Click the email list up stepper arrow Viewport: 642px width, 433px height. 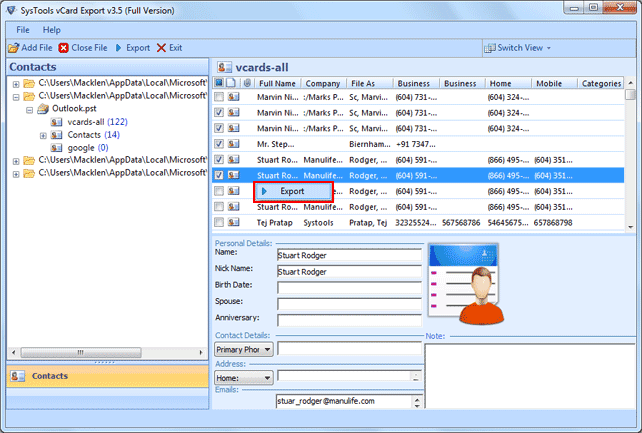tap(417, 399)
